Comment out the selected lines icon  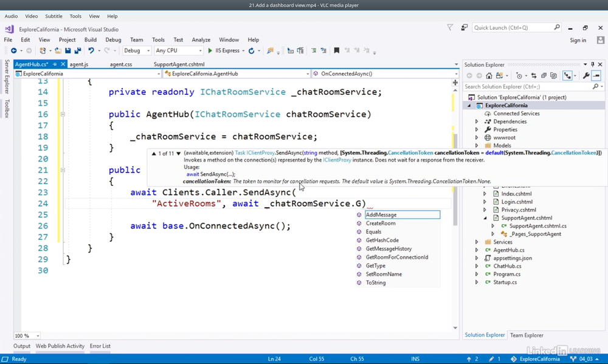pyautogui.click(x=314, y=51)
